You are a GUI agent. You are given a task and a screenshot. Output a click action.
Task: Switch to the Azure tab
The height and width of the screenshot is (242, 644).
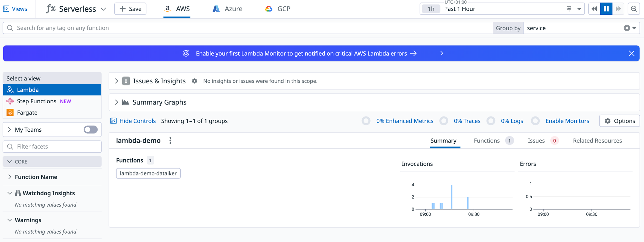click(x=228, y=9)
